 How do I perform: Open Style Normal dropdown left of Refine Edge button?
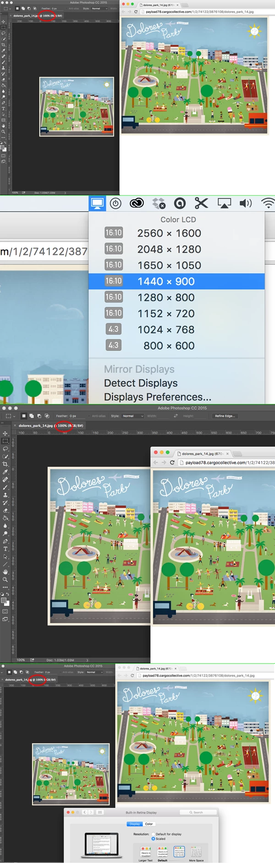(133, 416)
